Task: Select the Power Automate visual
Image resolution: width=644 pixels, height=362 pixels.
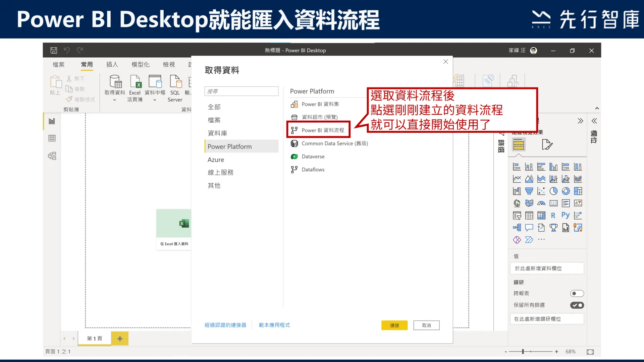Action: click(529, 240)
